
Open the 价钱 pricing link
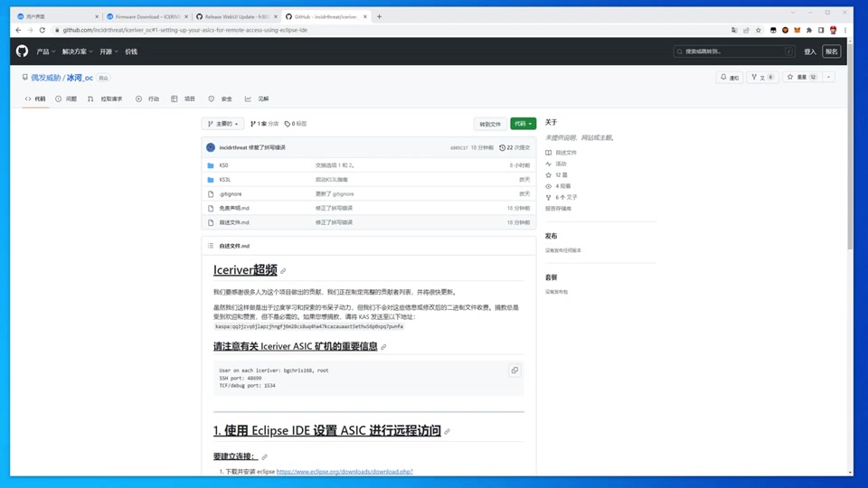(131, 52)
